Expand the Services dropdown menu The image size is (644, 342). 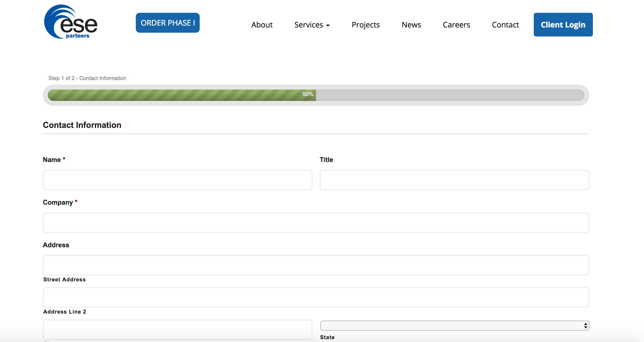[x=309, y=25]
